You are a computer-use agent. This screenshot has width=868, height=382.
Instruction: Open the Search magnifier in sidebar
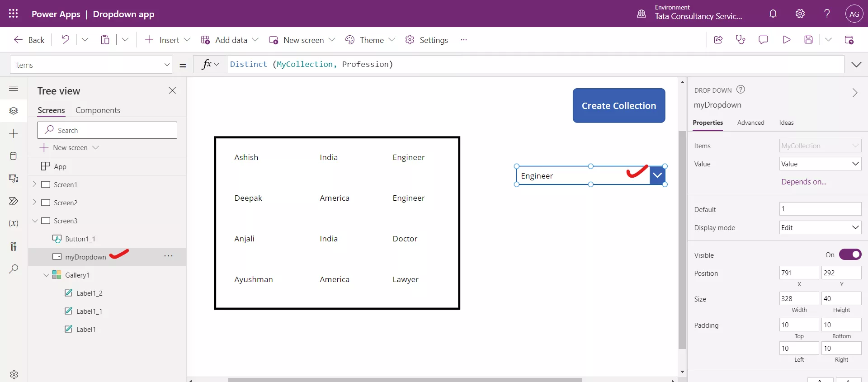click(x=14, y=269)
